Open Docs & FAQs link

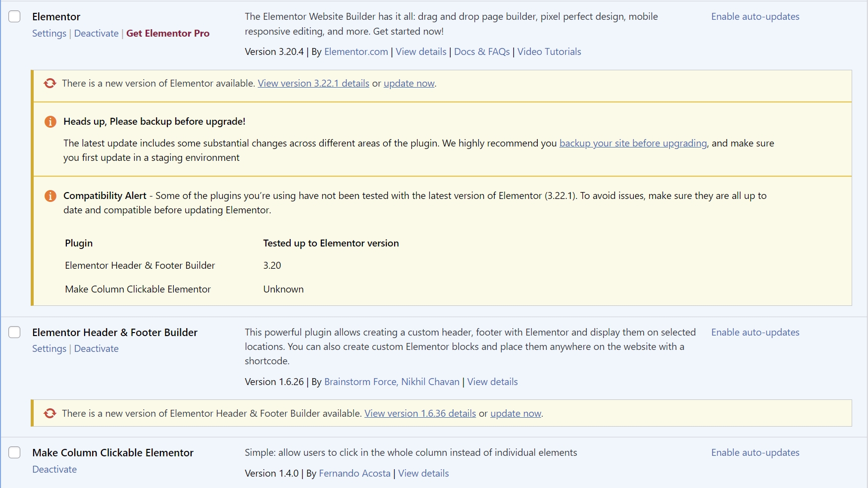pos(482,52)
